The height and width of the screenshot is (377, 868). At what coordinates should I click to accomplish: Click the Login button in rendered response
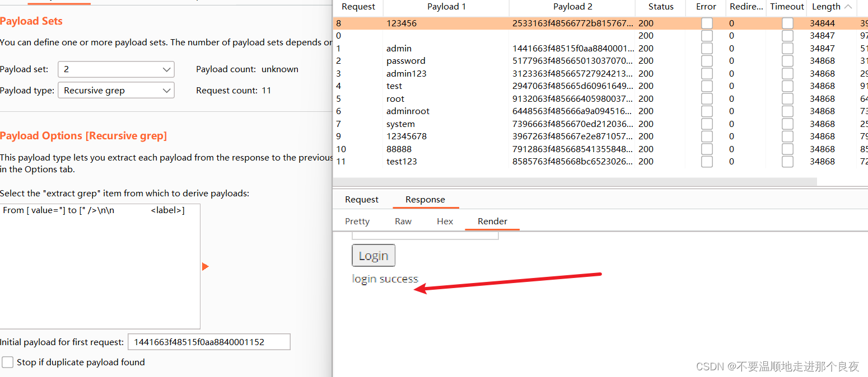(x=374, y=256)
